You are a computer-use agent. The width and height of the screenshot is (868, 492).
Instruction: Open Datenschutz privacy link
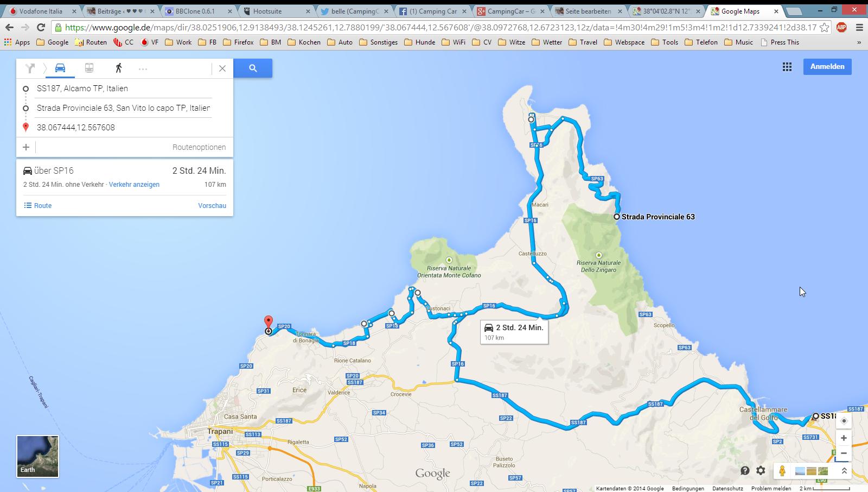[727, 488]
